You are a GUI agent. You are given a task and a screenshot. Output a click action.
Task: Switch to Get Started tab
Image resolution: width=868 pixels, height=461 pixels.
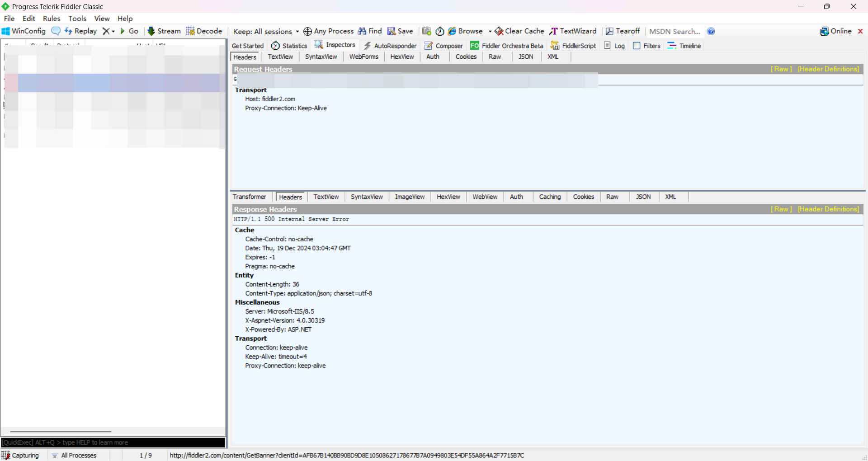tap(248, 46)
